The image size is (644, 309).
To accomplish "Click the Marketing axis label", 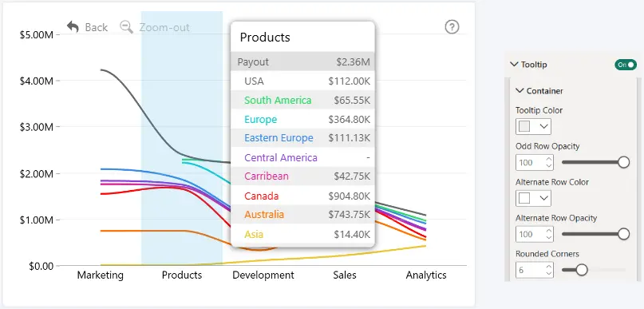I will click(x=101, y=275).
